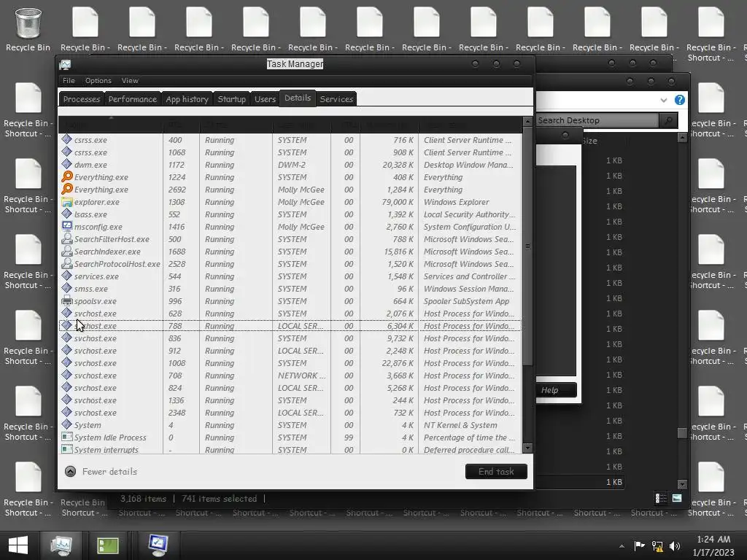The width and height of the screenshot is (747, 560).
Task: Select the smss.exe process row
Action: (290, 288)
